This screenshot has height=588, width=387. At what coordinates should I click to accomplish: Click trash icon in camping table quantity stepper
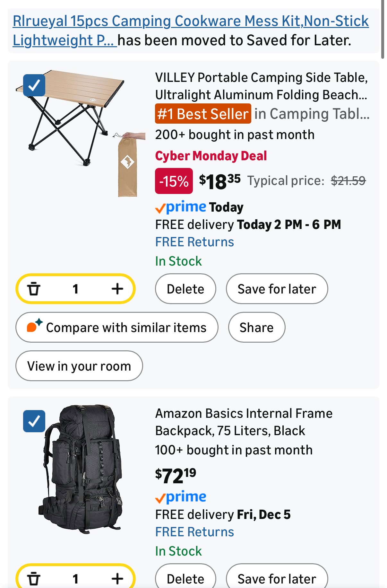34,289
